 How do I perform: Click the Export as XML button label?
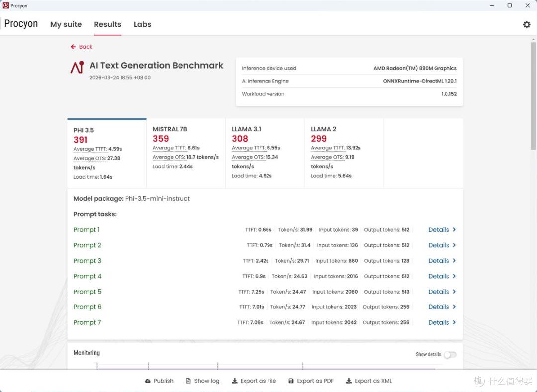(x=373, y=381)
